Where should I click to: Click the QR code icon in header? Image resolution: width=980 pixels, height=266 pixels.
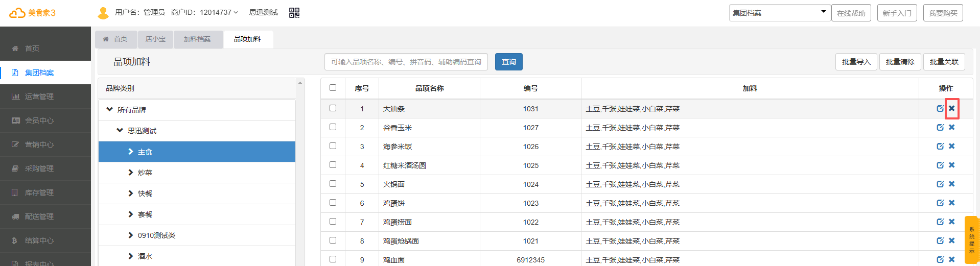pos(294,13)
